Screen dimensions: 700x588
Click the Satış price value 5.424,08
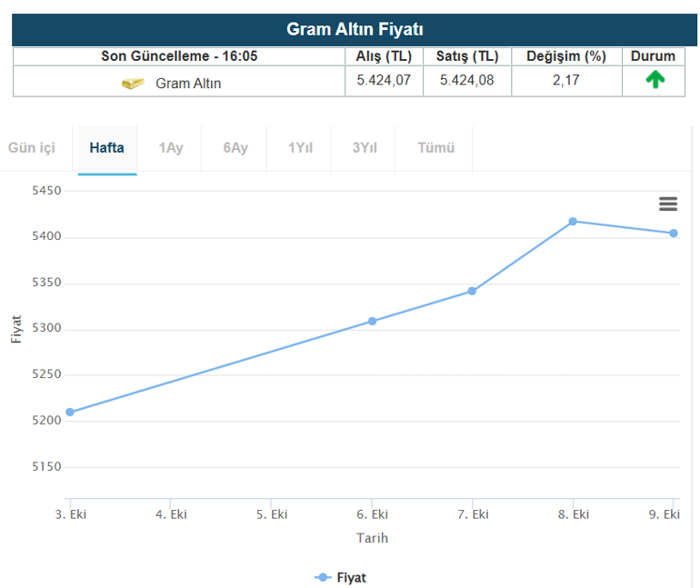coord(466,80)
